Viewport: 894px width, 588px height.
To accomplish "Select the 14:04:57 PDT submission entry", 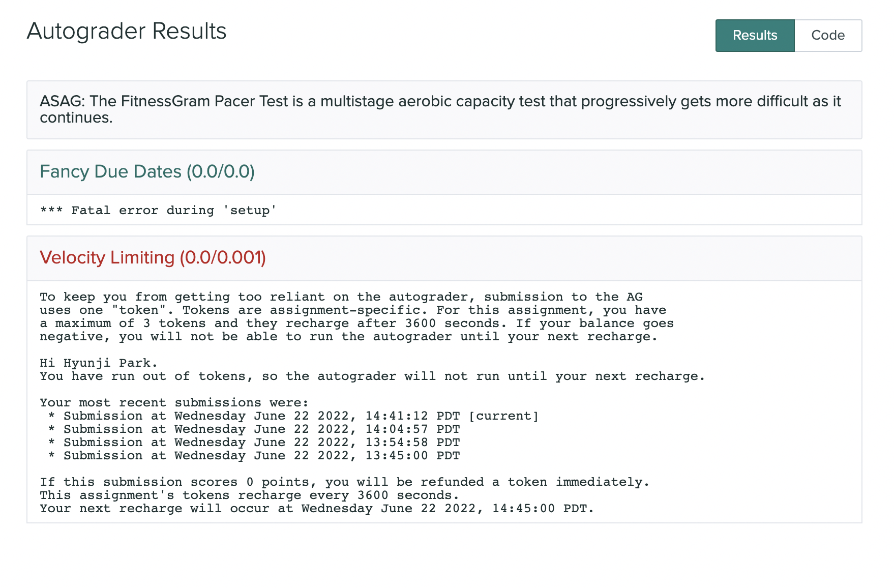I will pos(261,429).
